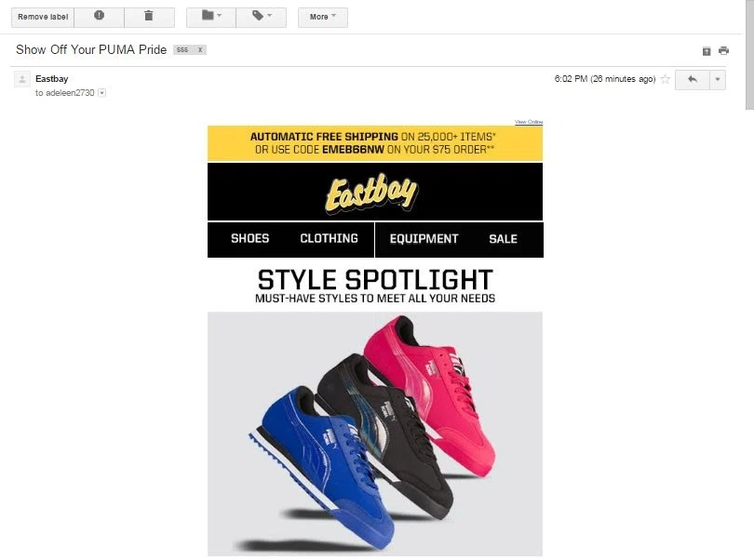Remove the sss label using x

(x=200, y=49)
